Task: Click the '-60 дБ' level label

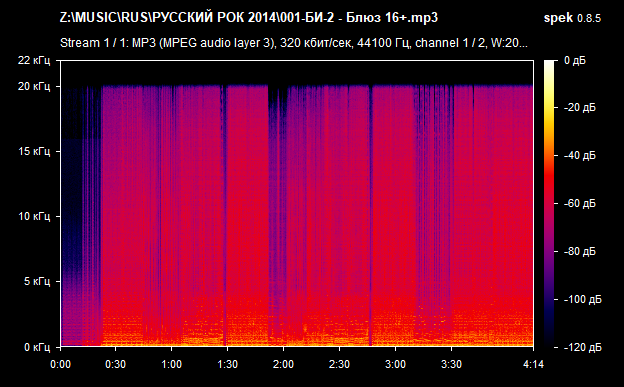Action: pyautogui.click(x=580, y=203)
